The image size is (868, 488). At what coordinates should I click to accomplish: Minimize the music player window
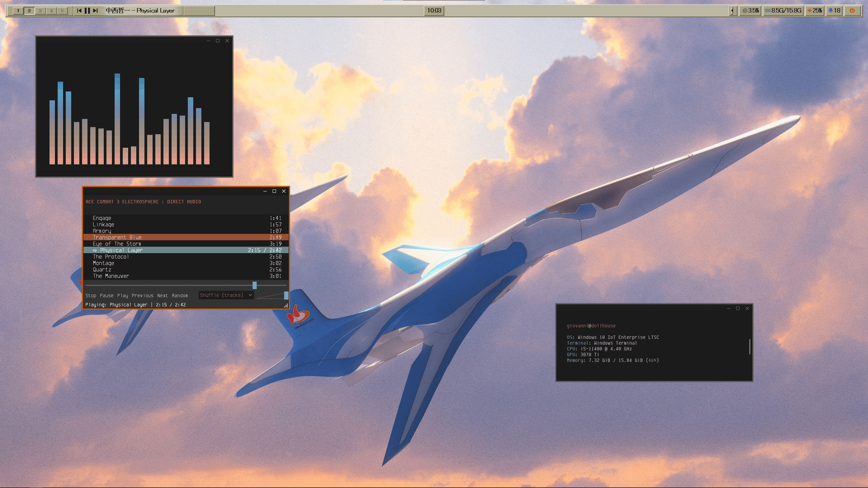(265, 191)
